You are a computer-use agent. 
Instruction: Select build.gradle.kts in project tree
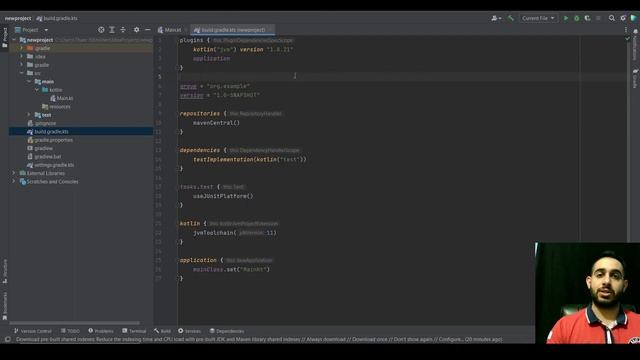coord(81,131)
